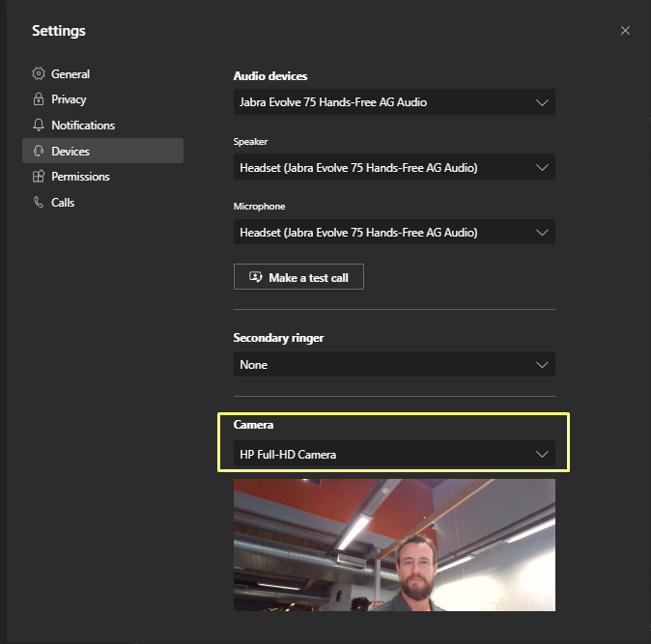Click the test call icon on button
This screenshot has width=651, height=644.
point(255,277)
